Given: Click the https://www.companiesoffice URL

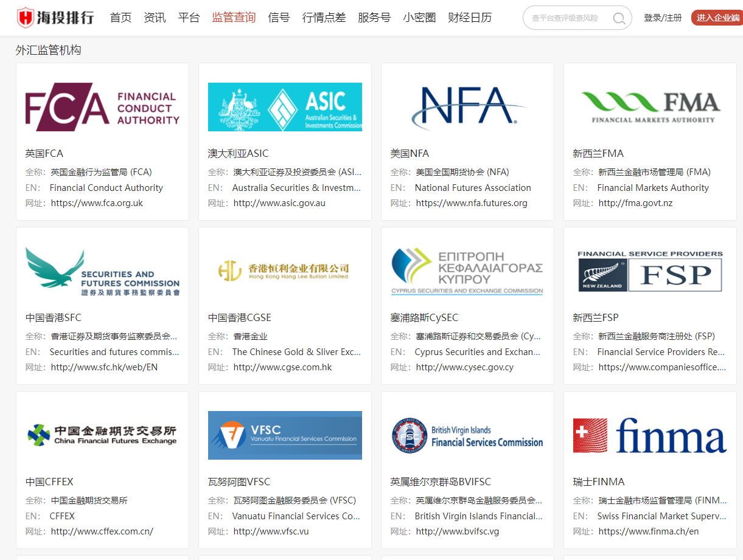Looking at the screenshot, I should pos(663,367).
